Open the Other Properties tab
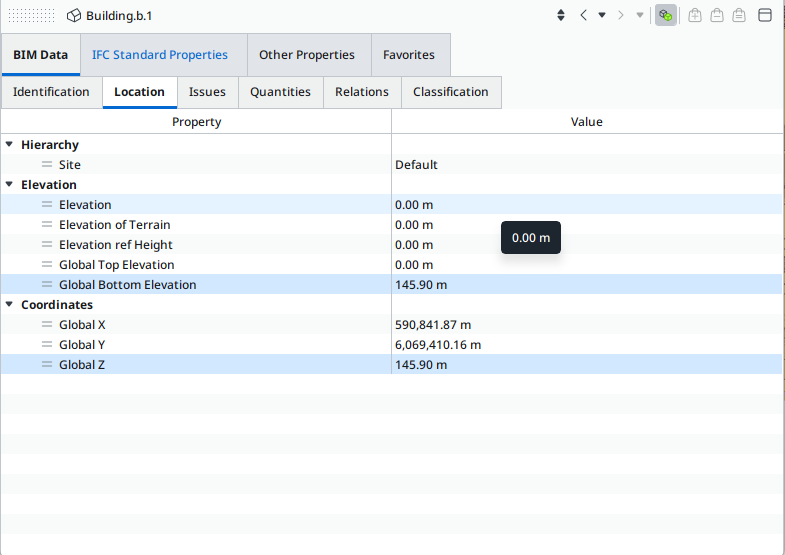Screen dimensions: 785x555 (x=307, y=55)
